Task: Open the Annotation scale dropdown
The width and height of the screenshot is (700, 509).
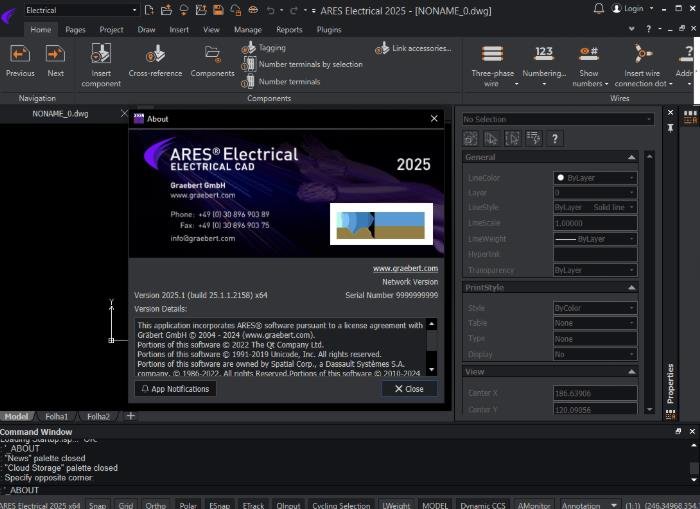Action: (x=589, y=505)
